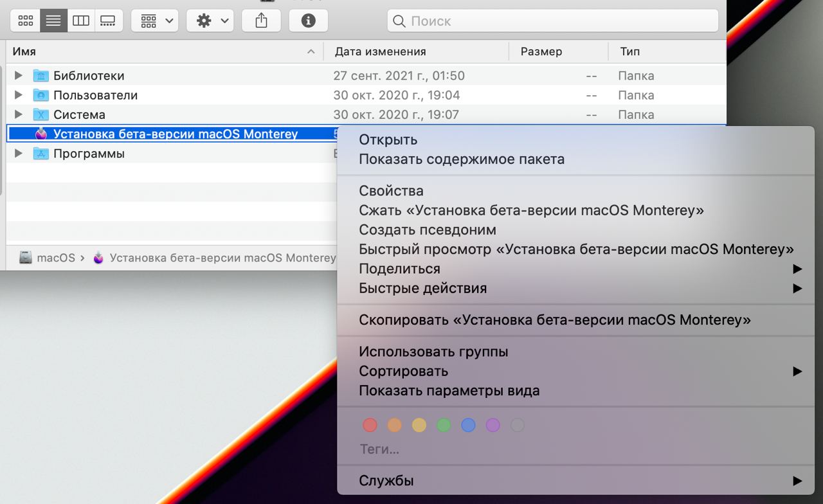Click the date 27 сент. 2021 г., 01:50
The width and height of the screenshot is (823, 504).
[399, 76]
